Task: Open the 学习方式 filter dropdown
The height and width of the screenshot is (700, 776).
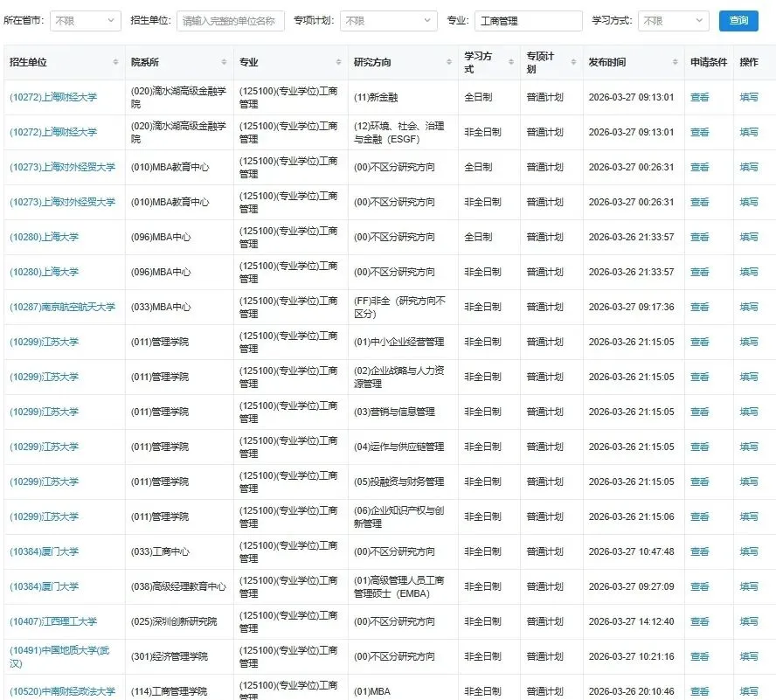Action: (674, 21)
